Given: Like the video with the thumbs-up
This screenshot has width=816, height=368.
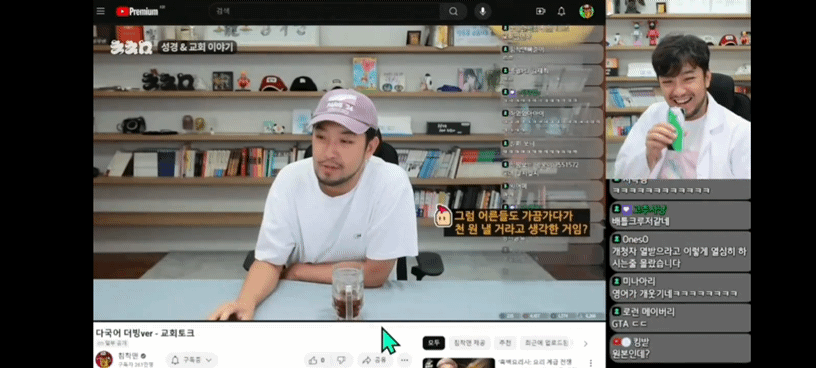Looking at the screenshot, I should point(316,360).
